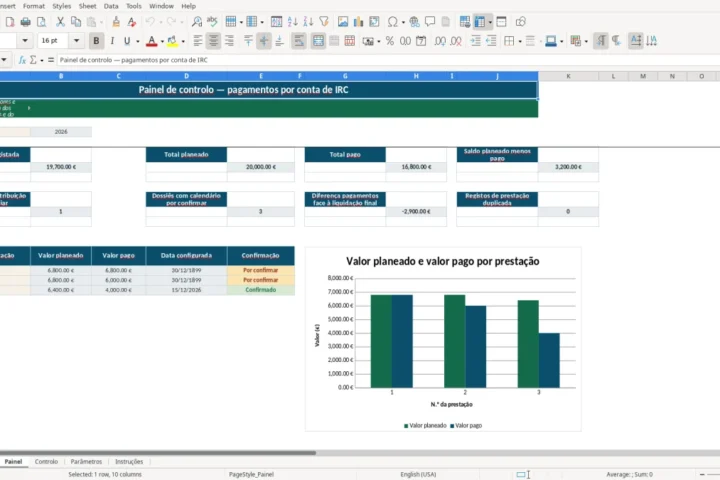Click the AutoFilter funnel icon
This screenshot has height=480, width=720.
coord(324,22)
